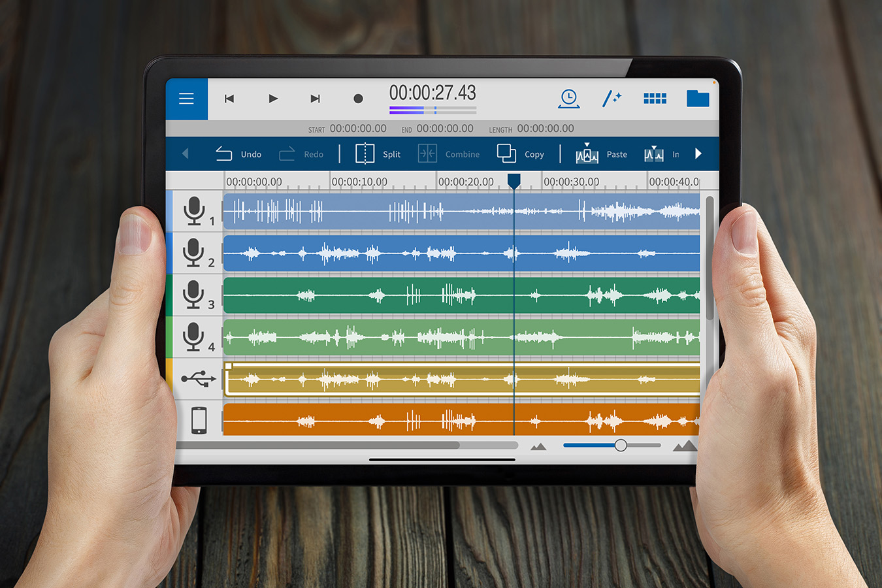Start playback with the play button
This screenshot has width=882, height=588.
pos(273,99)
